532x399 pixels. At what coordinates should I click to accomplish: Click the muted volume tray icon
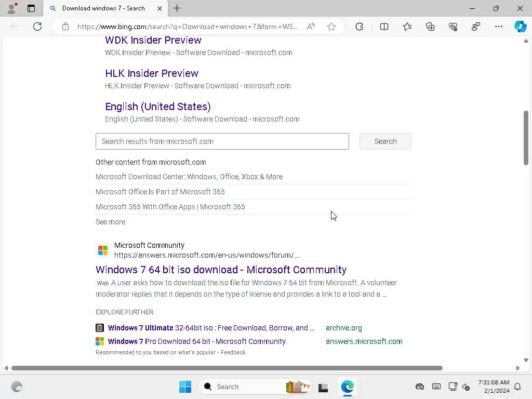click(x=466, y=387)
